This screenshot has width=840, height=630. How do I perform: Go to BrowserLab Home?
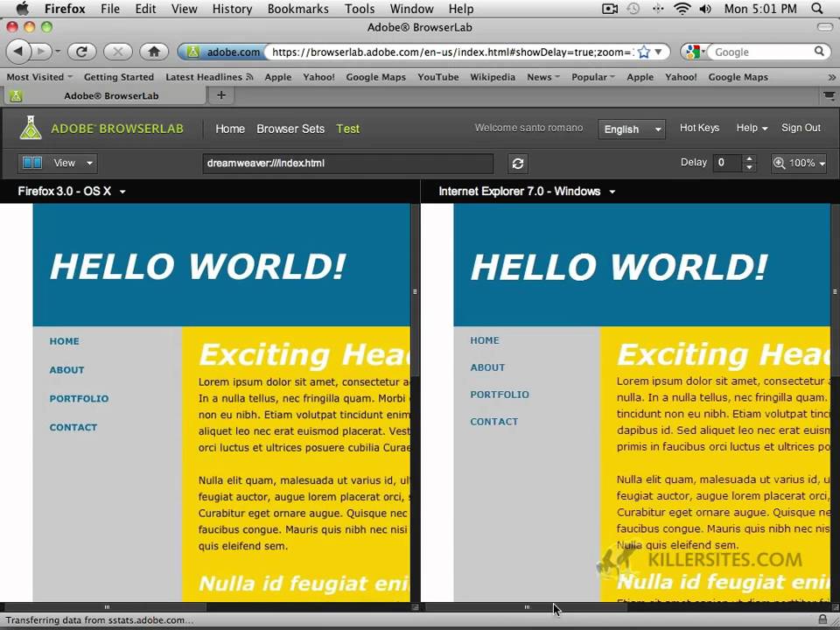[x=230, y=129]
